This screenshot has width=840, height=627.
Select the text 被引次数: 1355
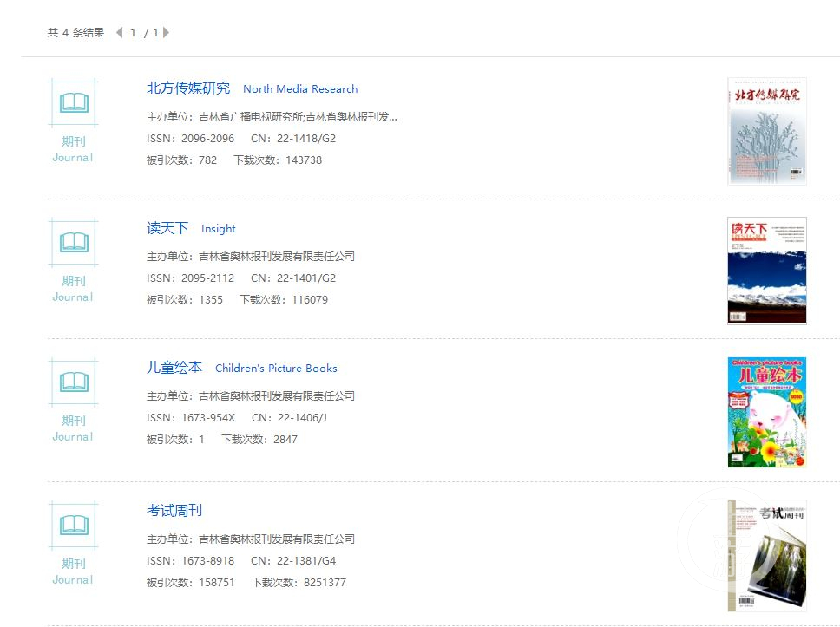tap(185, 300)
